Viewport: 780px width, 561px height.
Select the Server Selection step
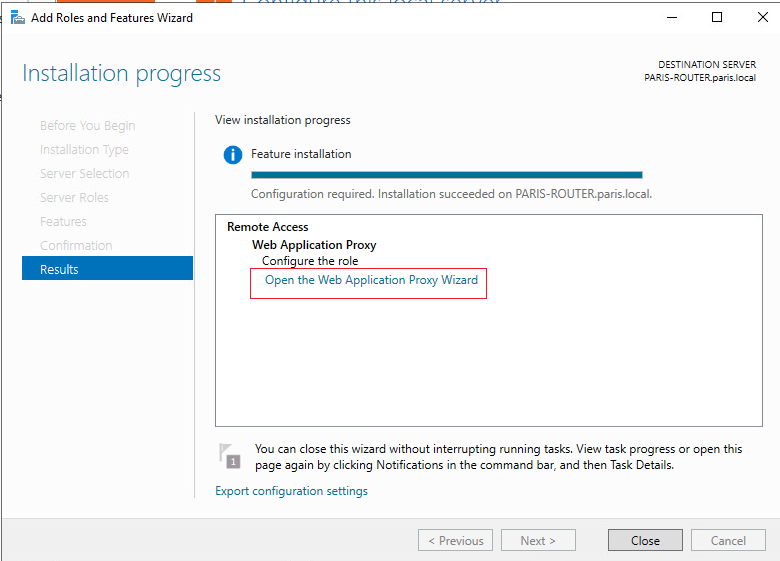[x=85, y=173]
